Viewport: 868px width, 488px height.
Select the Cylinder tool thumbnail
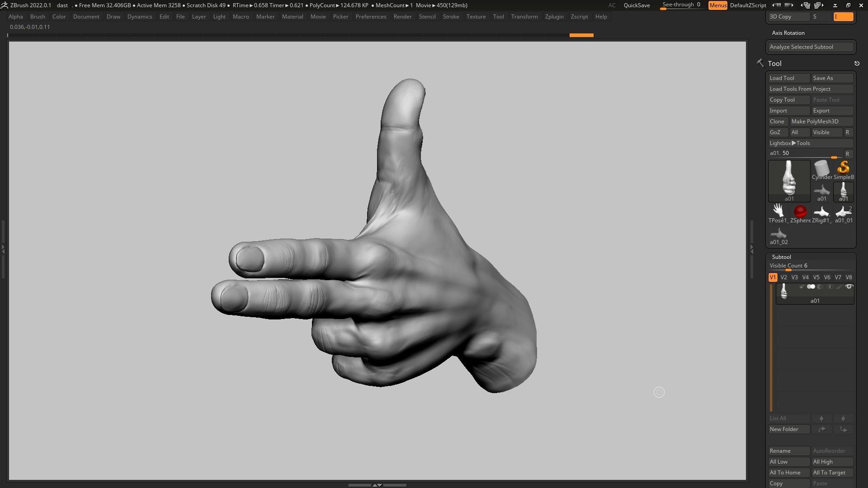tap(821, 170)
